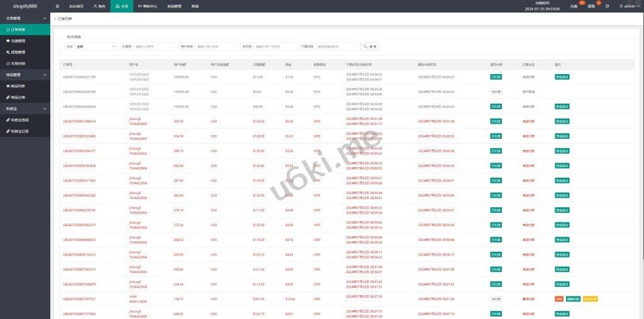644x319 pixels.
Task: Click the 订单号 search input field
Action: click(154, 46)
